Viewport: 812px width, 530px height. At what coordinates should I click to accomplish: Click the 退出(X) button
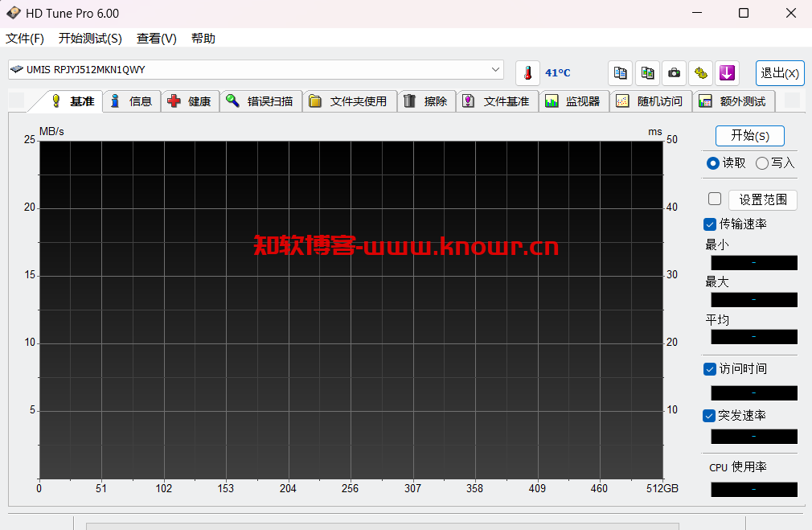(x=780, y=73)
